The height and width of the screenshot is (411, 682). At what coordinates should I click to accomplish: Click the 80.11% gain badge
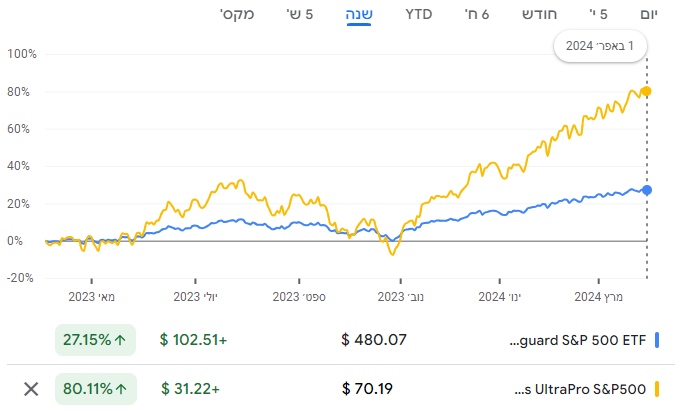[x=95, y=389]
